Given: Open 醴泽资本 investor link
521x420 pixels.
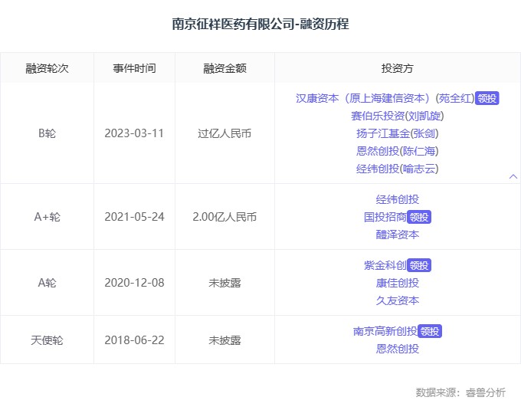Looking at the screenshot, I should (x=398, y=235).
